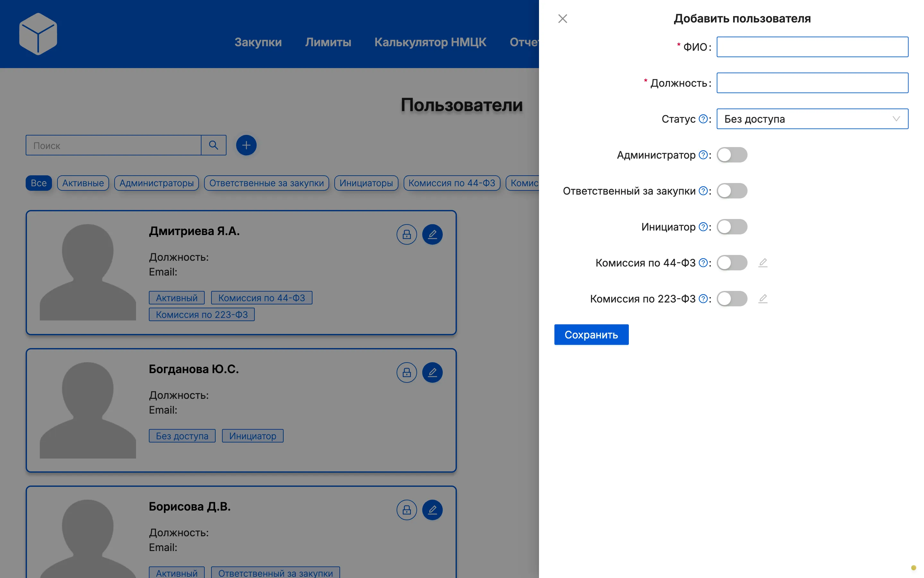Screen dimensions: 924x578
Task: Click the Добавить пользователя panel title
Action: tap(742, 18)
